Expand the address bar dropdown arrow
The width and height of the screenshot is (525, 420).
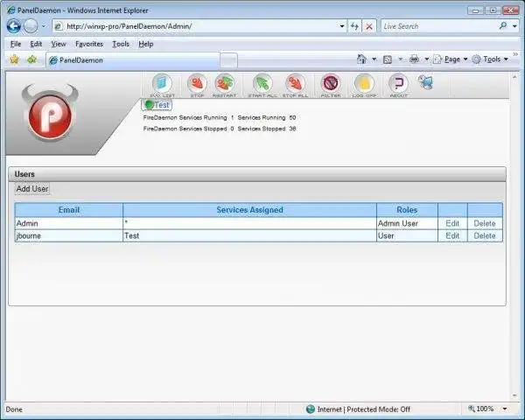(x=342, y=26)
